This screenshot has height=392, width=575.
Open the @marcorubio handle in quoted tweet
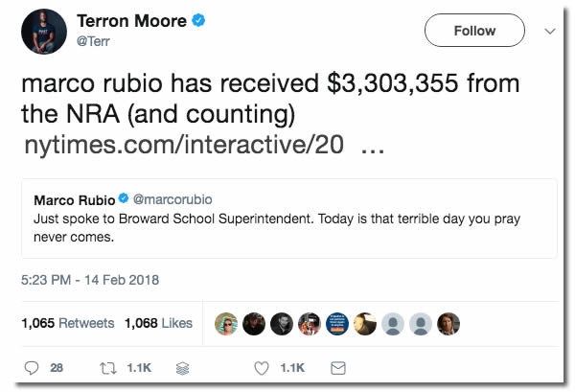click(172, 200)
